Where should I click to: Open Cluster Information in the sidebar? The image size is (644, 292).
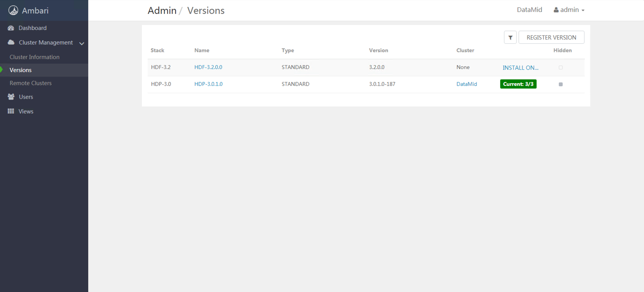[34, 57]
